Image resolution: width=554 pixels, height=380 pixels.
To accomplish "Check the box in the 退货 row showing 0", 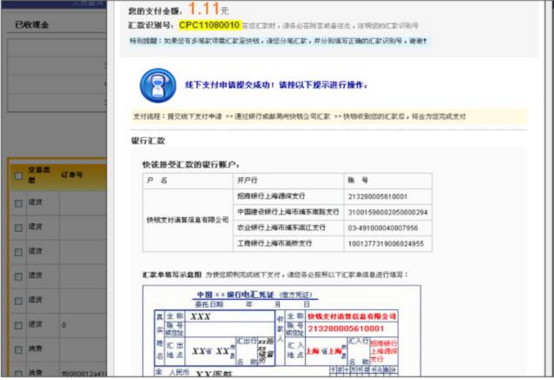I will pyautogui.click(x=18, y=325).
